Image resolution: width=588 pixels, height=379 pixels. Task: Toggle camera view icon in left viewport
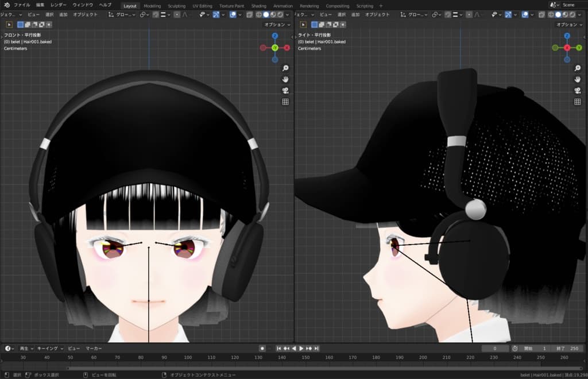[285, 91]
